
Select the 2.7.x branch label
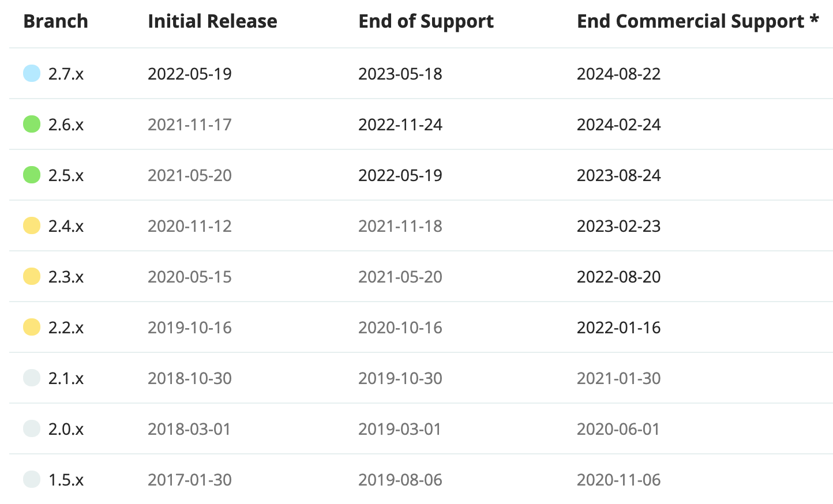pyautogui.click(x=66, y=74)
